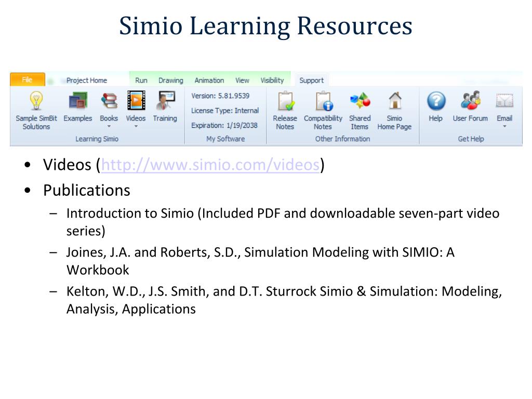
Task: Click the Videos filmstrip icon
Action: click(136, 100)
